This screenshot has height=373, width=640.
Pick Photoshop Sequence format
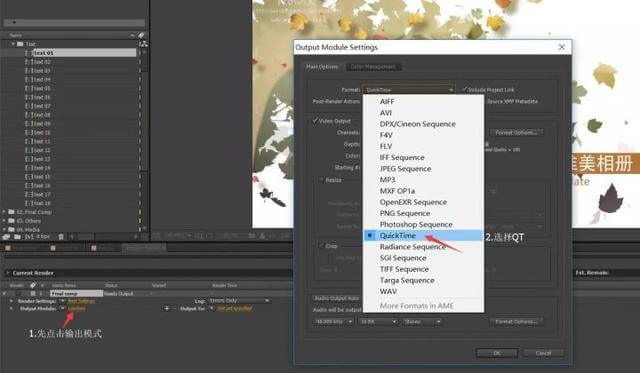click(416, 224)
